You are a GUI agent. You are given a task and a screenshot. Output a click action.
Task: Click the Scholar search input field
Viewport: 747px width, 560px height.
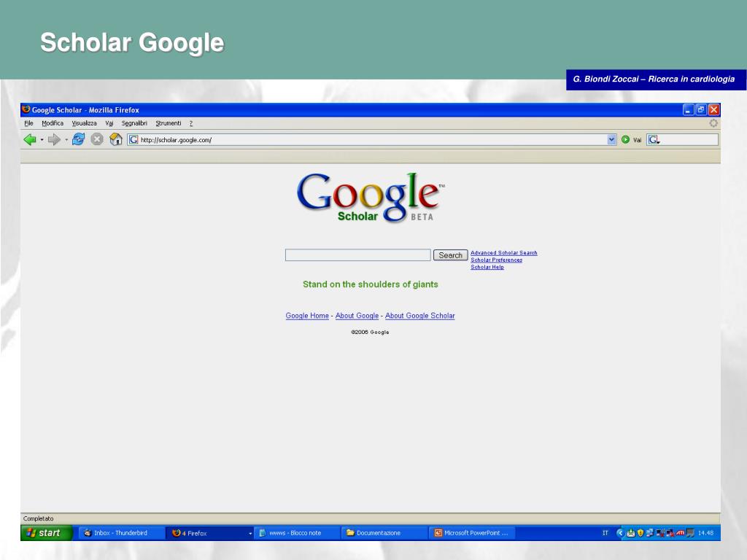pyautogui.click(x=357, y=255)
